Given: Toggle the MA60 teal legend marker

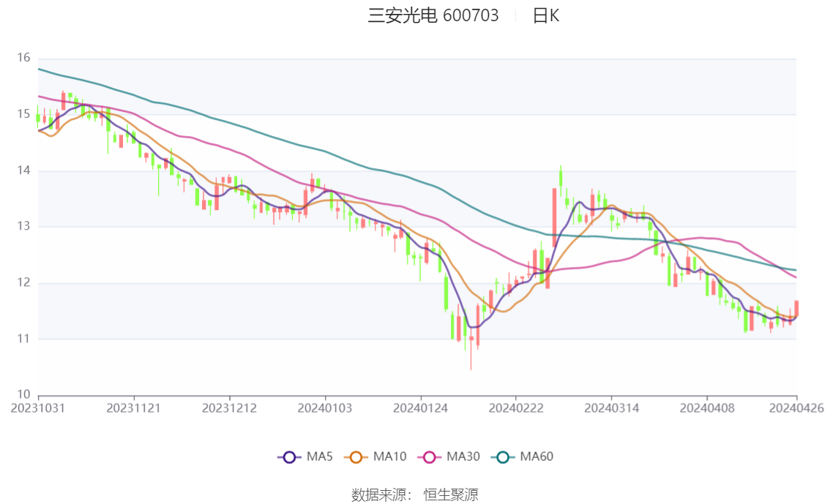Looking at the screenshot, I should pyautogui.click(x=503, y=457).
